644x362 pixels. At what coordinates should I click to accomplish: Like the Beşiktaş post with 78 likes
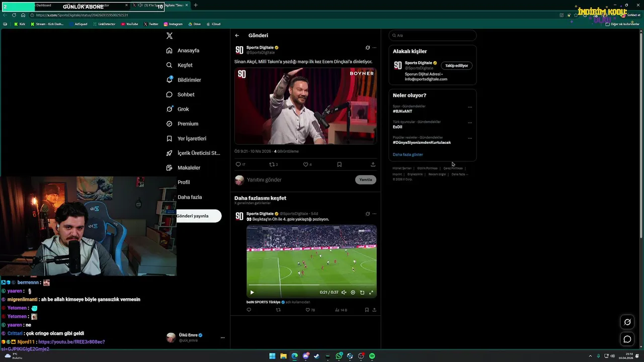click(310, 310)
